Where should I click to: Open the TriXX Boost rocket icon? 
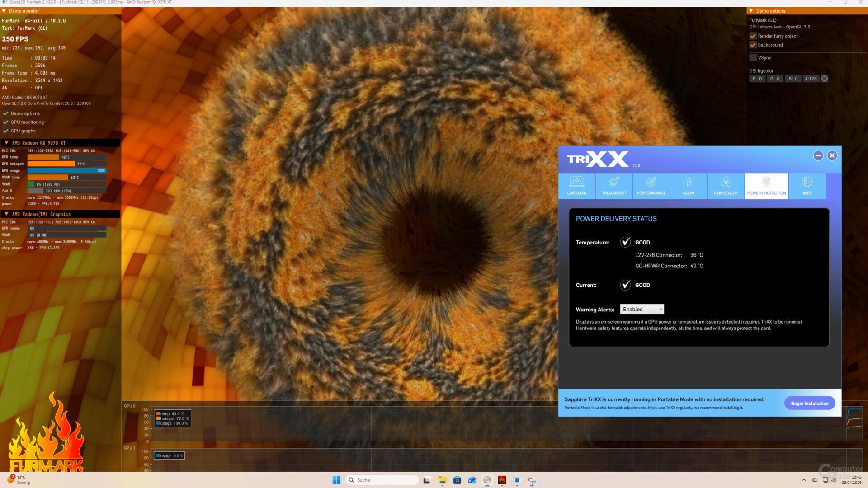point(613,182)
